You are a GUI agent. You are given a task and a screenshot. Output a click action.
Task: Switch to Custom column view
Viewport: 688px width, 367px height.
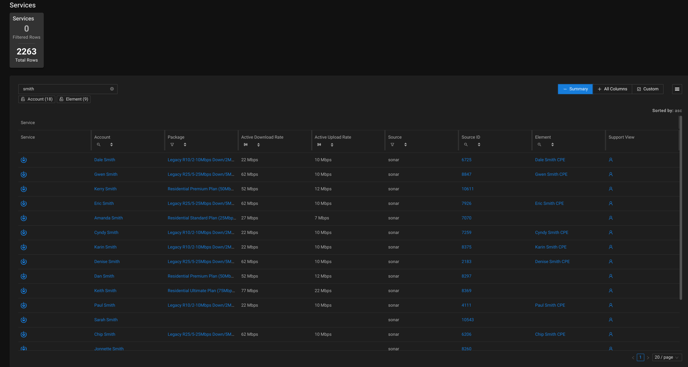[648, 89]
